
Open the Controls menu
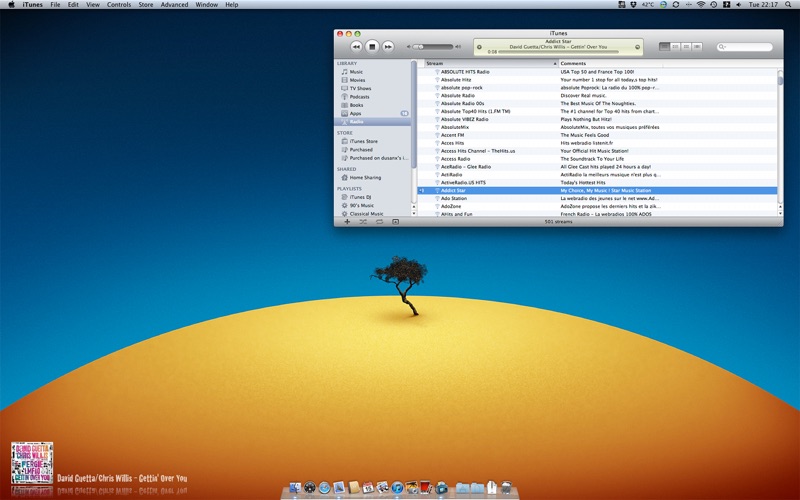[x=119, y=5]
